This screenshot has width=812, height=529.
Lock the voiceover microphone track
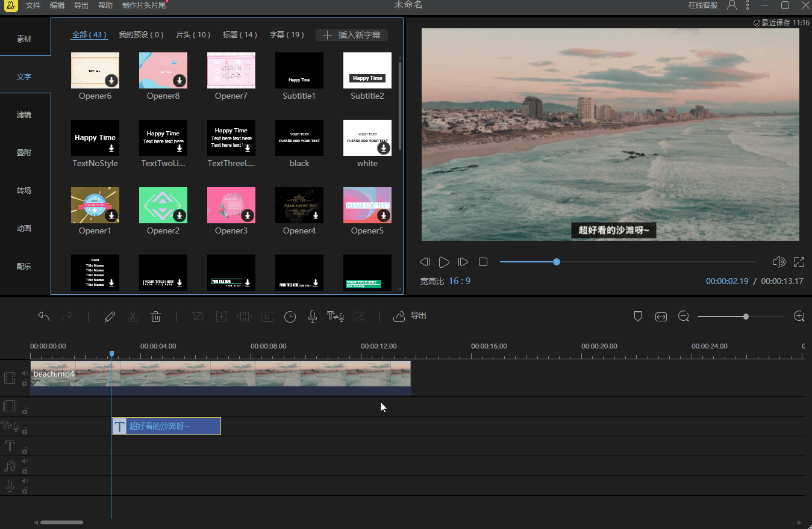coord(25,490)
